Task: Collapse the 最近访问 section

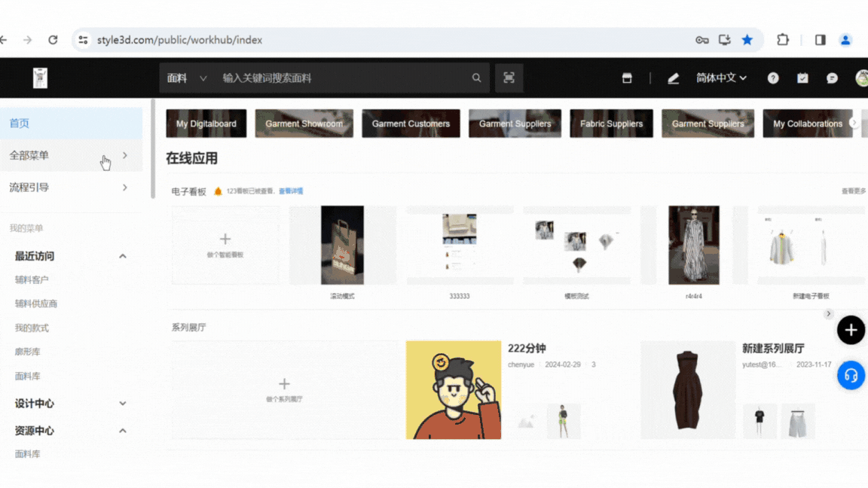Action: point(122,256)
